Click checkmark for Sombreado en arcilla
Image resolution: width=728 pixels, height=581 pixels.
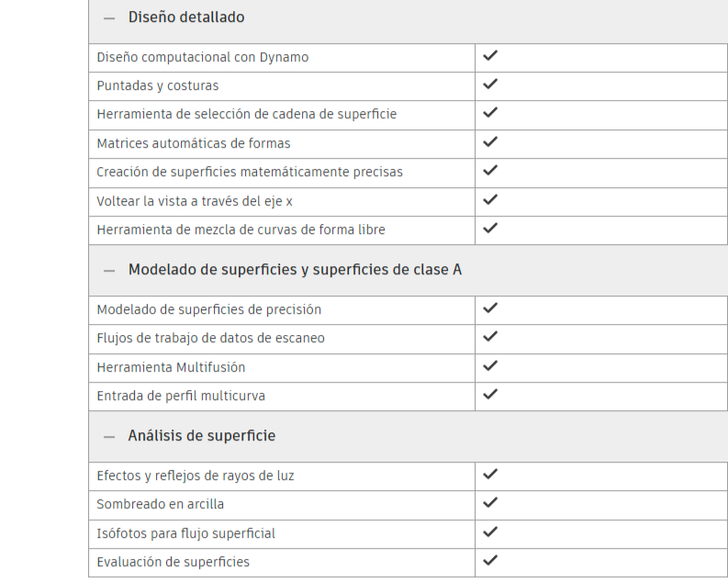[490, 503]
